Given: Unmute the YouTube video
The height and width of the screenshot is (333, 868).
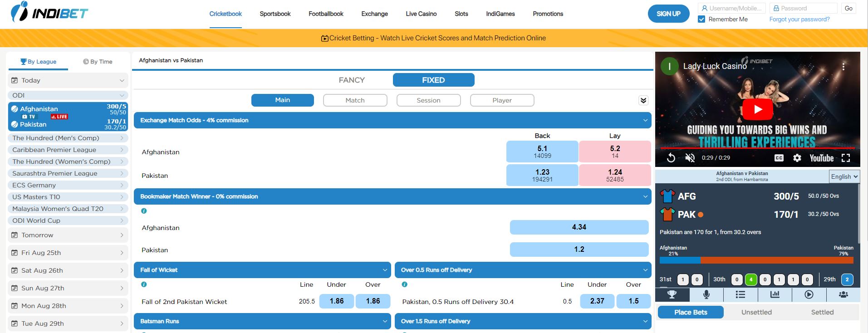Looking at the screenshot, I should [x=690, y=158].
